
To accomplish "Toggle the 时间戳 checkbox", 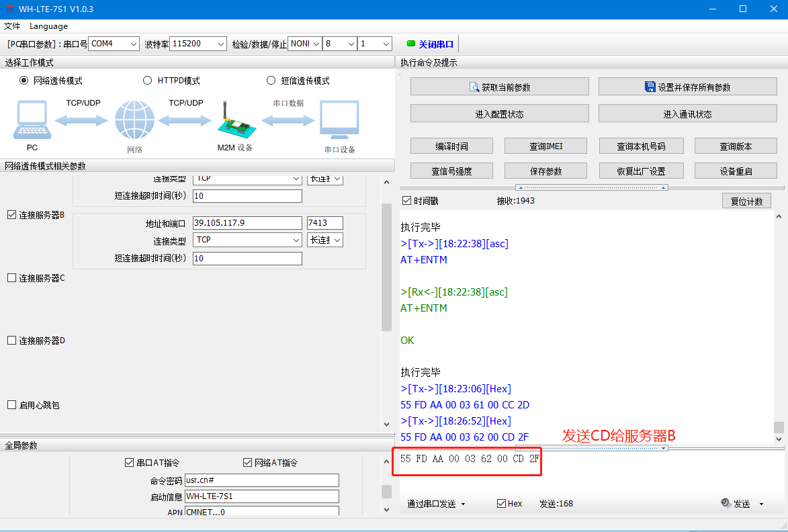I will [406, 201].
